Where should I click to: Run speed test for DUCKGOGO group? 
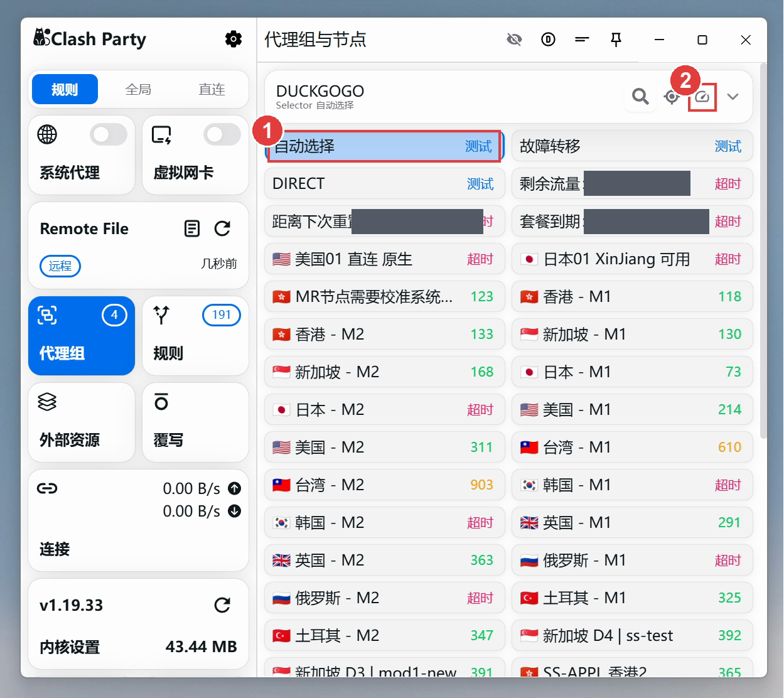point(702,97)
